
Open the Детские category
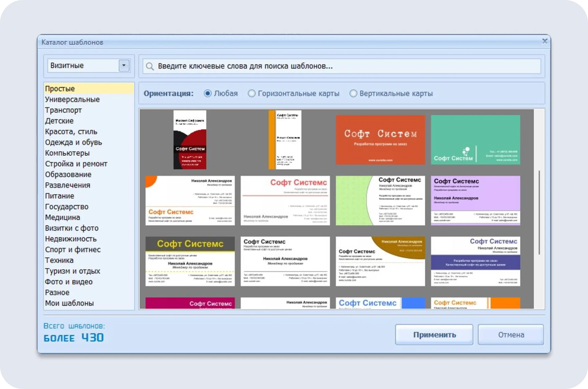click(89, 121)
